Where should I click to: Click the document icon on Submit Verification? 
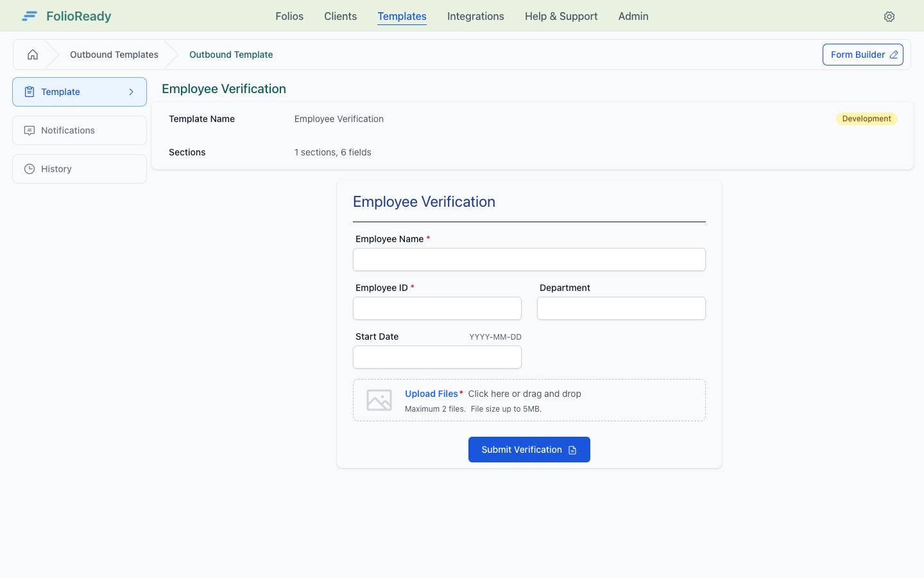pos(572,450)
